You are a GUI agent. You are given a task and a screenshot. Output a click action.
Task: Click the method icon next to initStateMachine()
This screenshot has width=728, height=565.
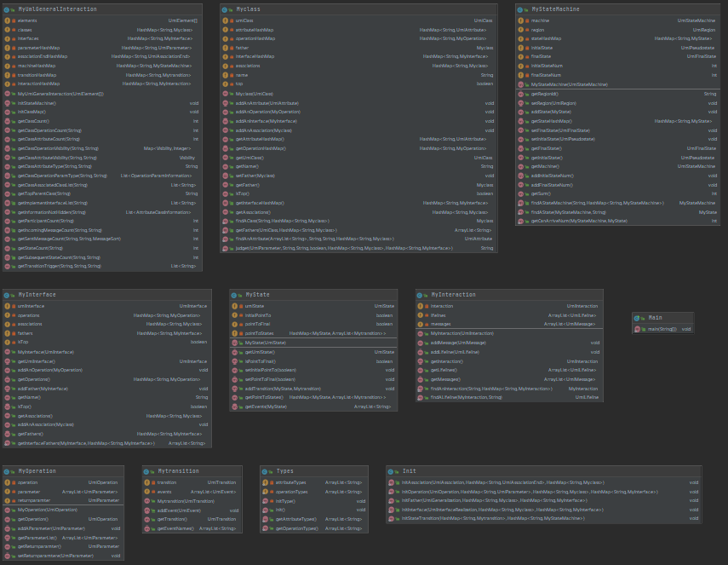coord(8,103)
